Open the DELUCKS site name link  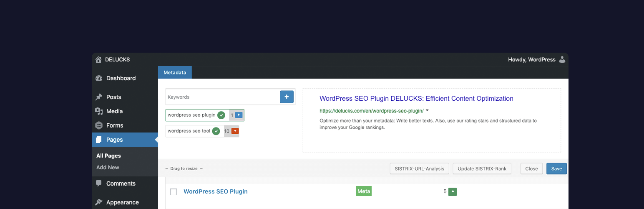pyautogui.click(x=117, y=59)
